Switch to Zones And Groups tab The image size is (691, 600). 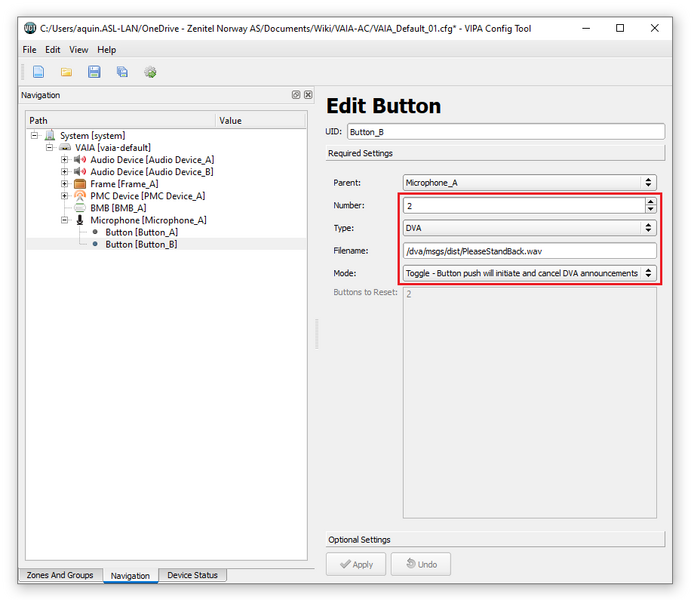click(60, 575)
